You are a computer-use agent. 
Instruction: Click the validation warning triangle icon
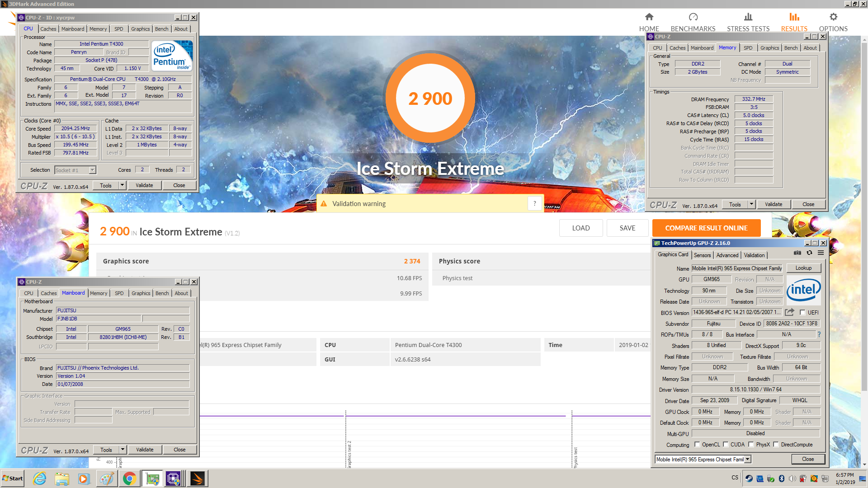(324, 204)
